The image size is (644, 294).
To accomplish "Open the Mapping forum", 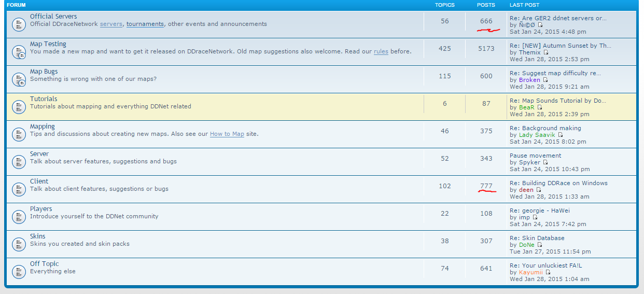I will pyautogui.click(x=42, y=127).
